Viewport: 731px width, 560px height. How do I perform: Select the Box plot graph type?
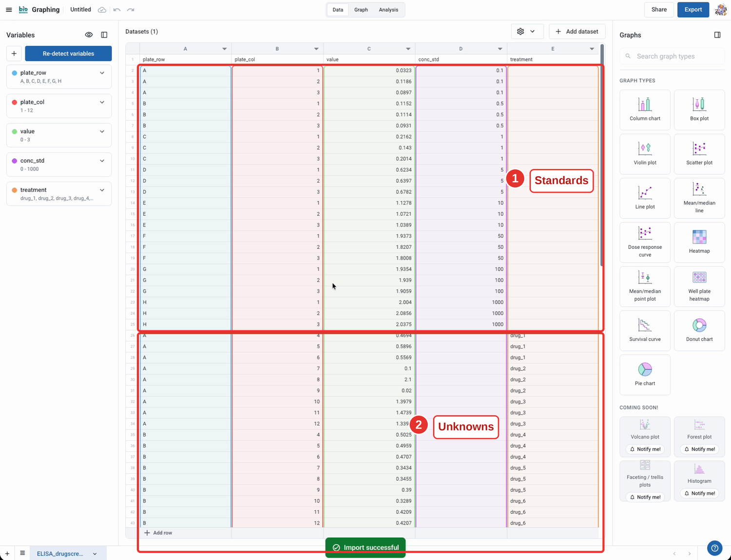tap(699, 110)
